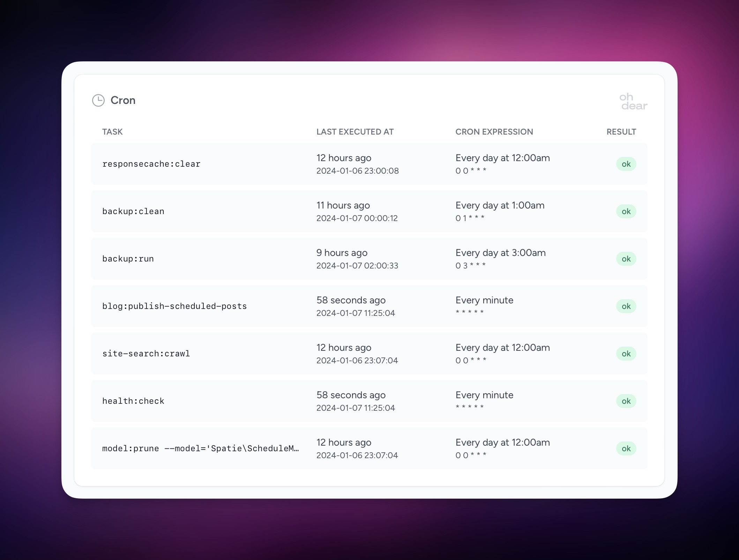Click the clock icon beside Cron heading
Screen dimensions: 739x560
tap(98, 100)
